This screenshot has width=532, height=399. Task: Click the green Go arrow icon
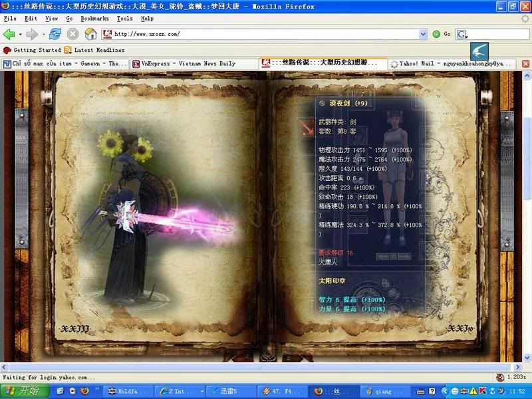(436, 34)
